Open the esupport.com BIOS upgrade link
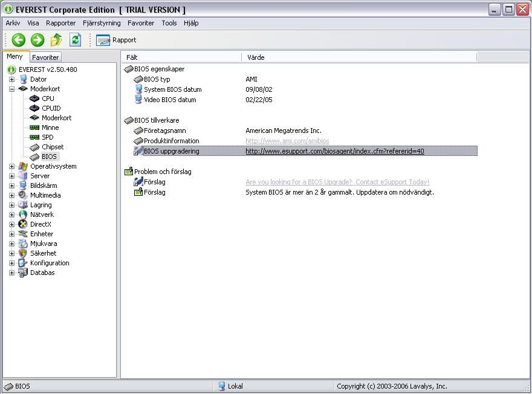532x394 pixels. [x=334, y=151]
